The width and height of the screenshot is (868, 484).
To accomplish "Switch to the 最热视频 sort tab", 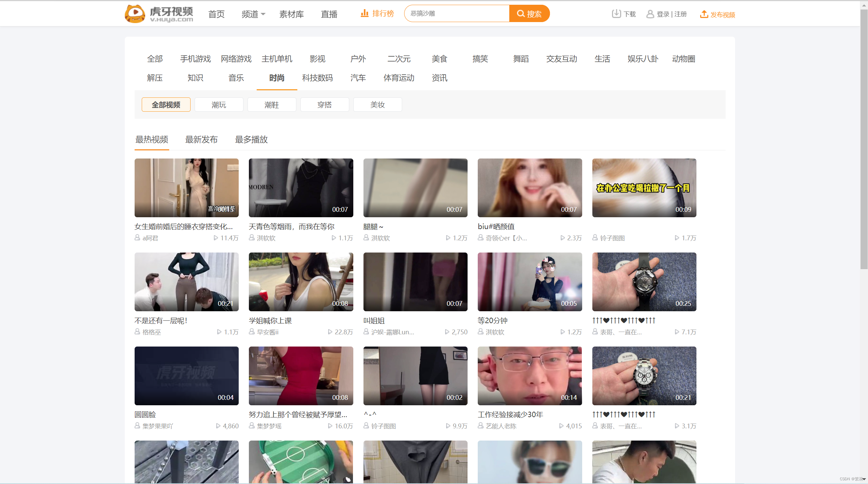I will [152, 139].
